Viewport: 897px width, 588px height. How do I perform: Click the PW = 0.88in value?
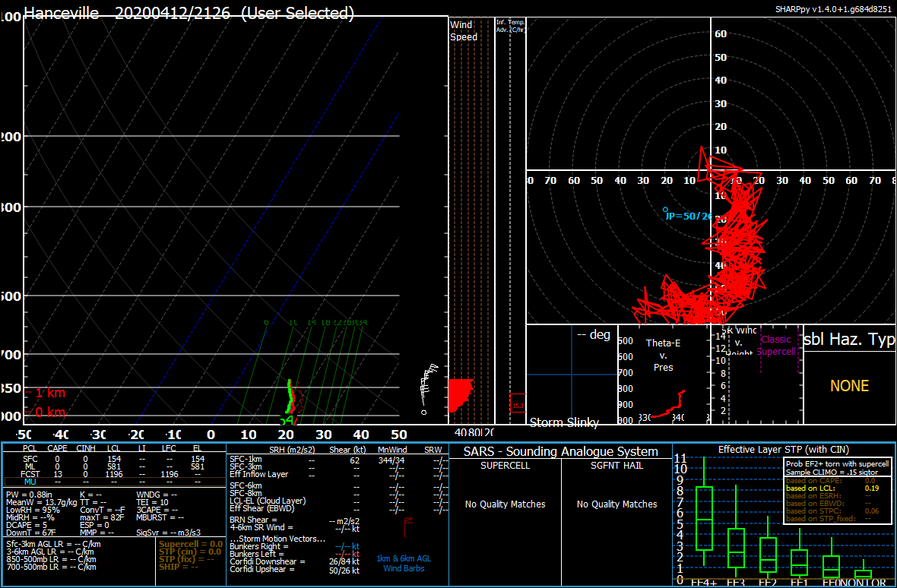pyautogui.click(x=27, y=494)
